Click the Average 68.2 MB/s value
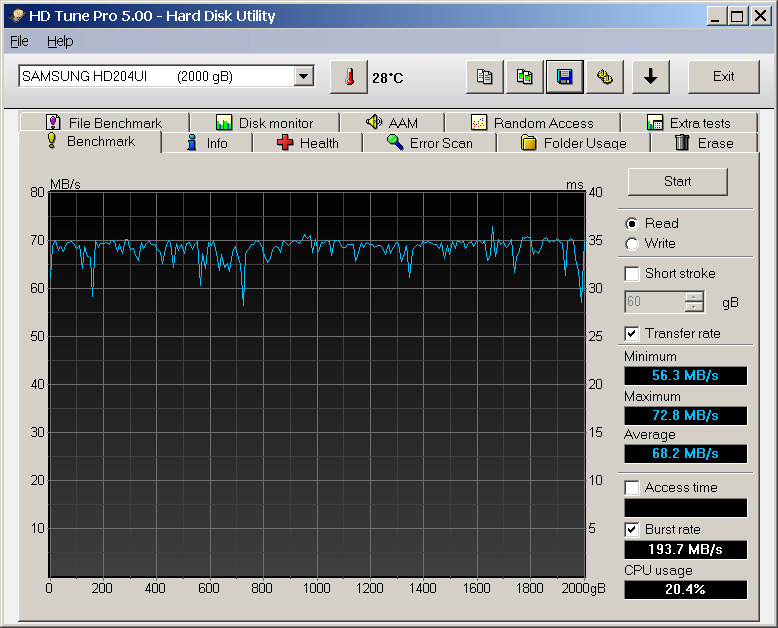Screen dimensions: 778x628 [x=685, y=453]
